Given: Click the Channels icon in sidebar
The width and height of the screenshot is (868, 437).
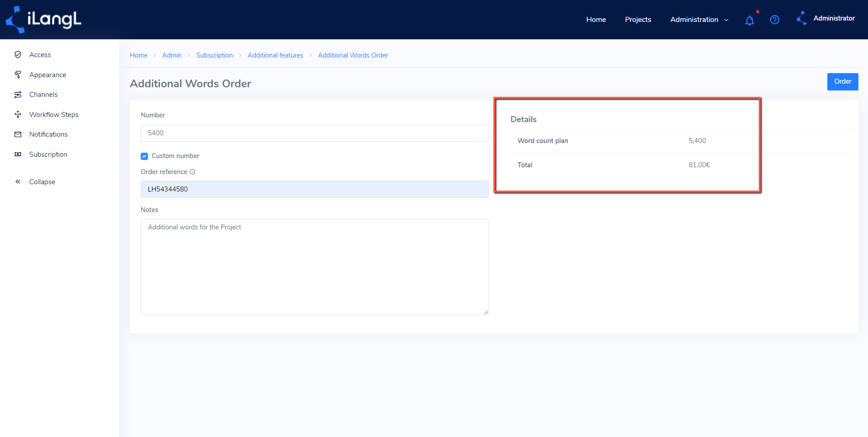Looking at the screenshot, I should pyautogui.click(x=18, y=95).
